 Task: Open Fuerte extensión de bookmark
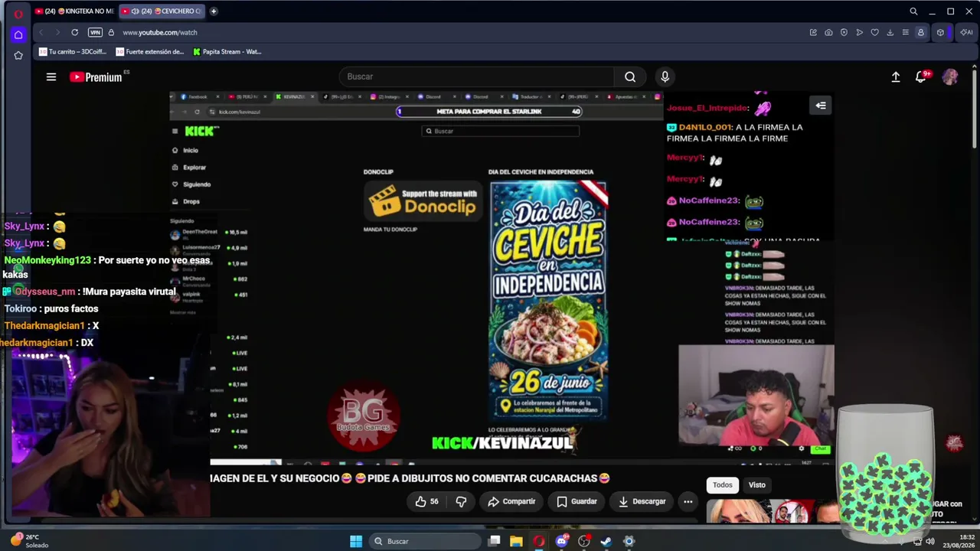[x=150, y=52]
